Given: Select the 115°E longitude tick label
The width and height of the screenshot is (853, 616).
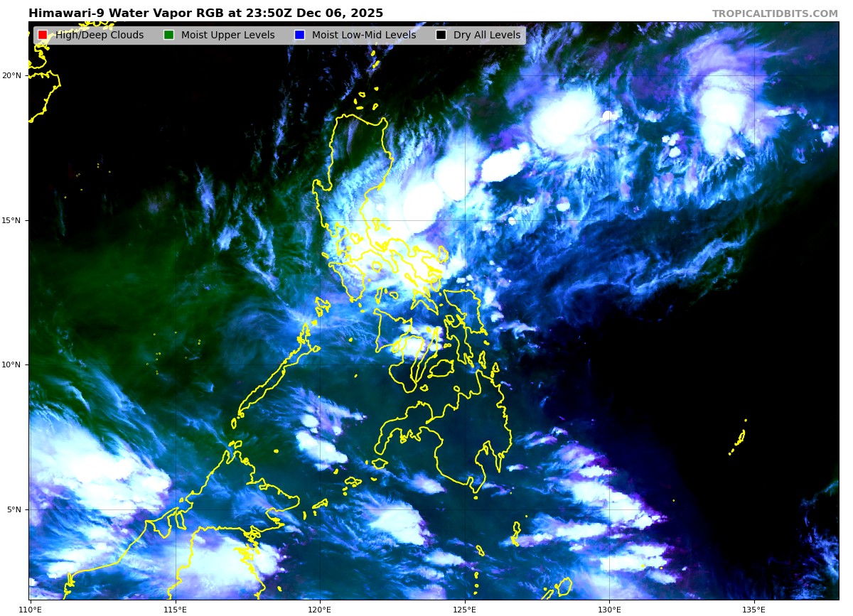Looking at the screenshot, I should (175, 609).
